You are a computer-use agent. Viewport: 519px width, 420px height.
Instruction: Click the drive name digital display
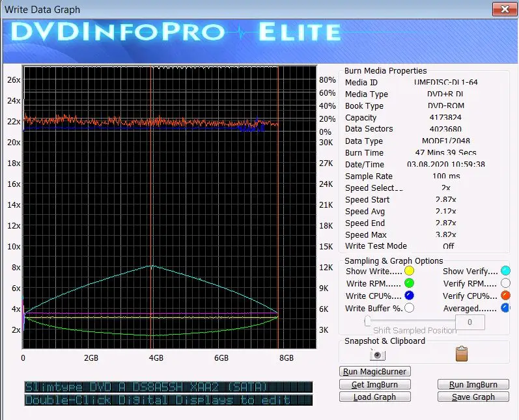[169, 387]
